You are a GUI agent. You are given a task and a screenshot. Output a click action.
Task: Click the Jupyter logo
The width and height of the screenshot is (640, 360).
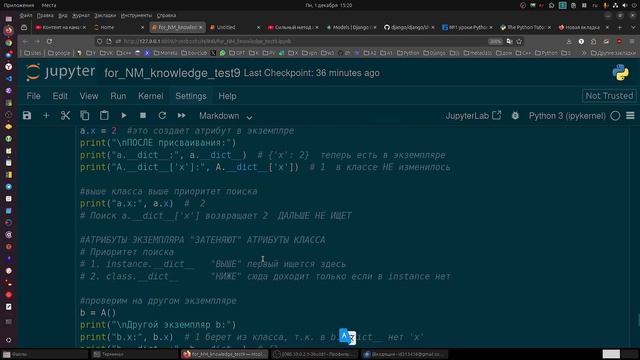click(60, 73)
